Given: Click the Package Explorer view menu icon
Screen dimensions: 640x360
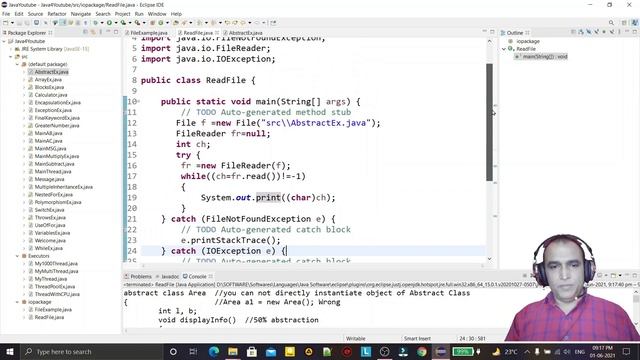Looking at the screenshot, I should coord(101,32).
